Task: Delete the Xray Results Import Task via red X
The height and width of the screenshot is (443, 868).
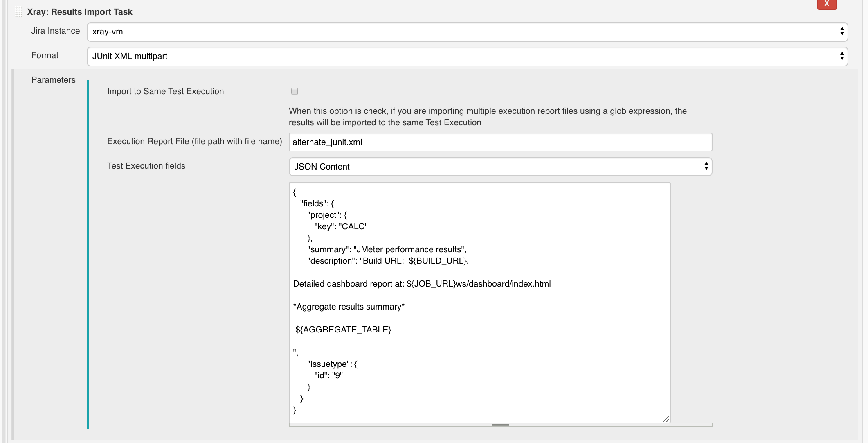Action: (x=827, y=4)
